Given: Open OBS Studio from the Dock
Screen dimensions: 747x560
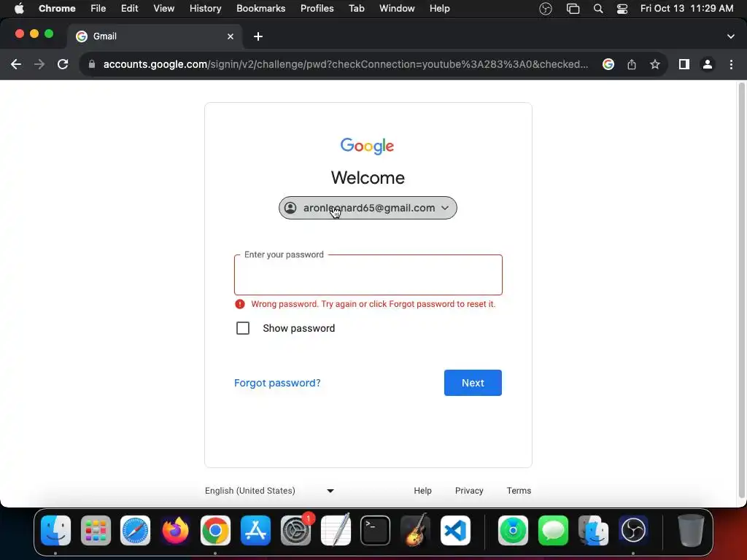Looking at the screenshot, I should (x=633, y=530).
